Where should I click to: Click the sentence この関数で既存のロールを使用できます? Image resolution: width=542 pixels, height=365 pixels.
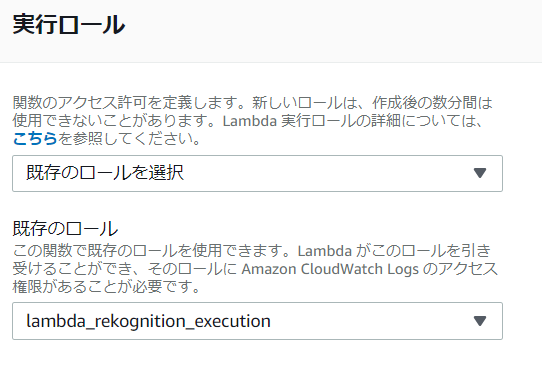click(151, 251)
